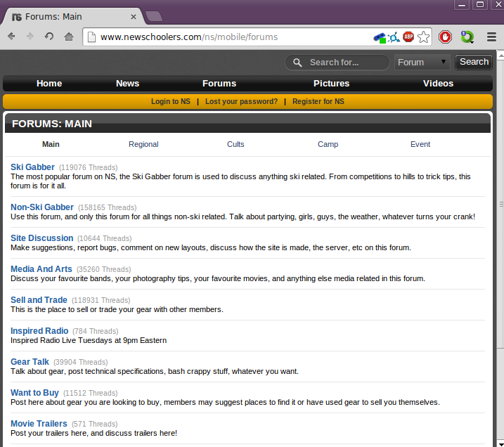Open the Videos navigation item

pos(438,84)
